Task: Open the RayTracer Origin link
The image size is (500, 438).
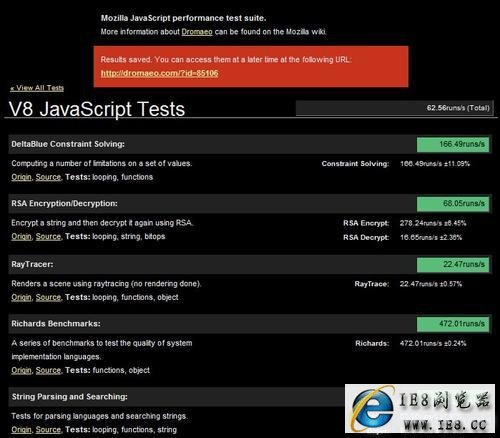Action: point(21,297)
